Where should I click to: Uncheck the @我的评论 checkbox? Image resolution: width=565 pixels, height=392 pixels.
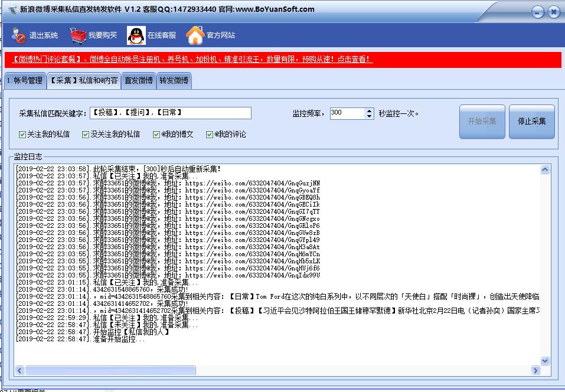pos(210,135)
